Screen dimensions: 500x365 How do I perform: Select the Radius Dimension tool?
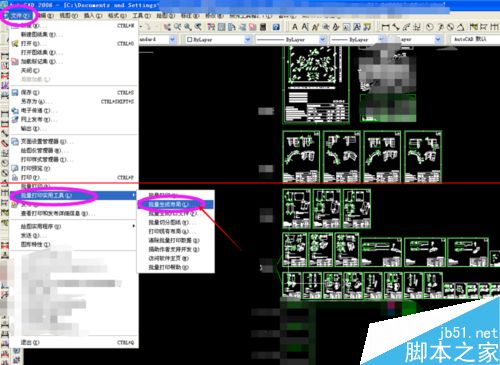[x=430, y=27]
